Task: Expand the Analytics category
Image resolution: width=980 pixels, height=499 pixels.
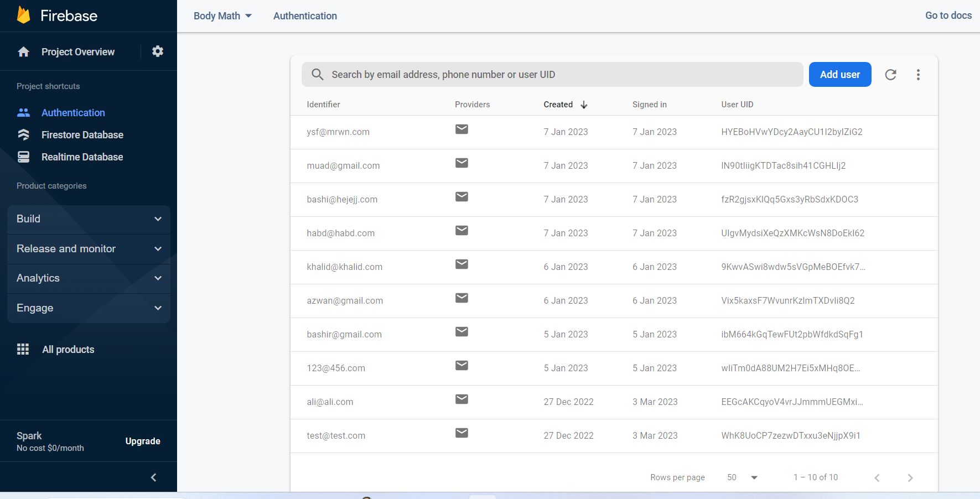Action: point(89,278)
